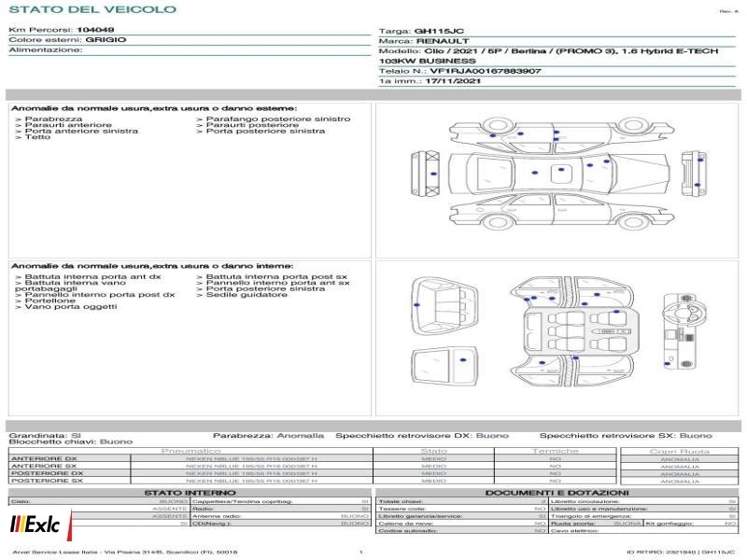Click the 'POSTERIORE DX' tyre row label

48,473
